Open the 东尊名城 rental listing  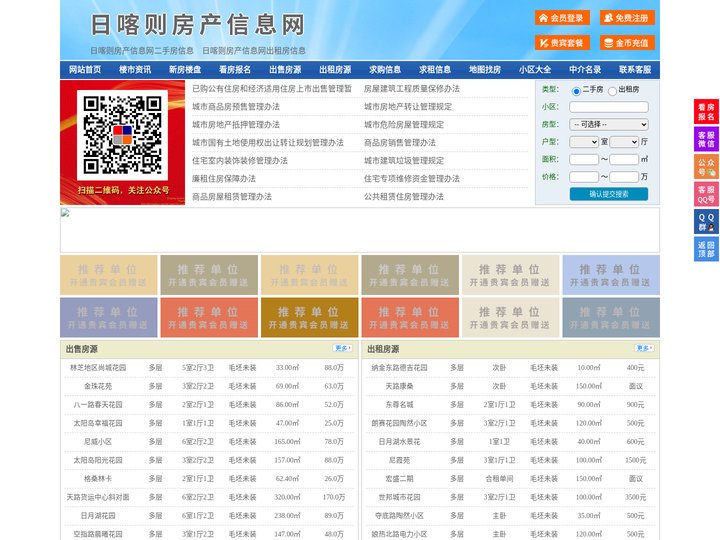(399, 405)
